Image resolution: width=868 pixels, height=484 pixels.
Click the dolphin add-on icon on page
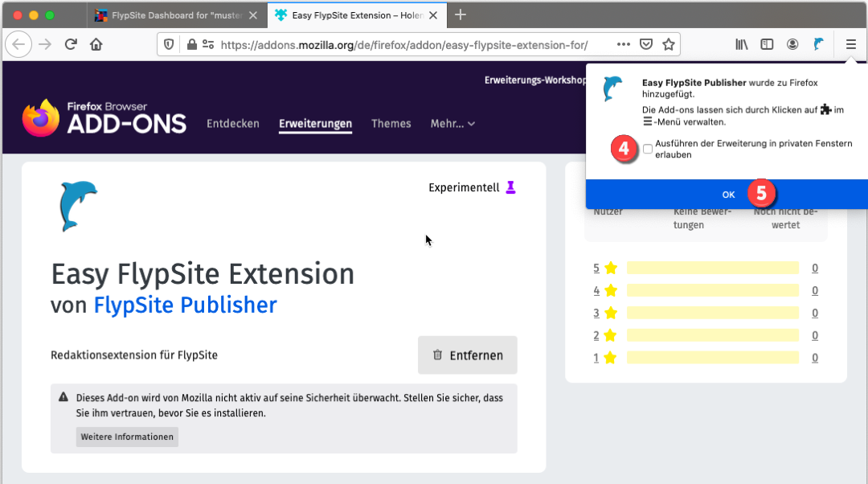(x=78, y=206)
